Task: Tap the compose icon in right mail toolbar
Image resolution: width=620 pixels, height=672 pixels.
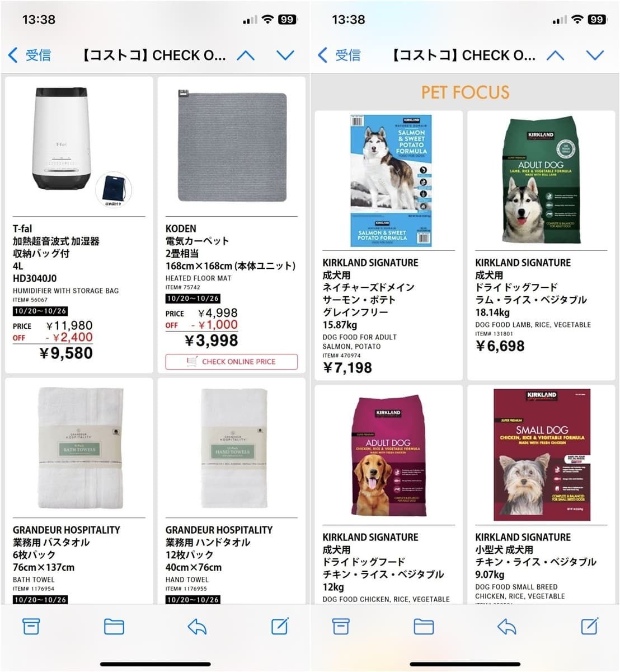Action: [589, 626]
